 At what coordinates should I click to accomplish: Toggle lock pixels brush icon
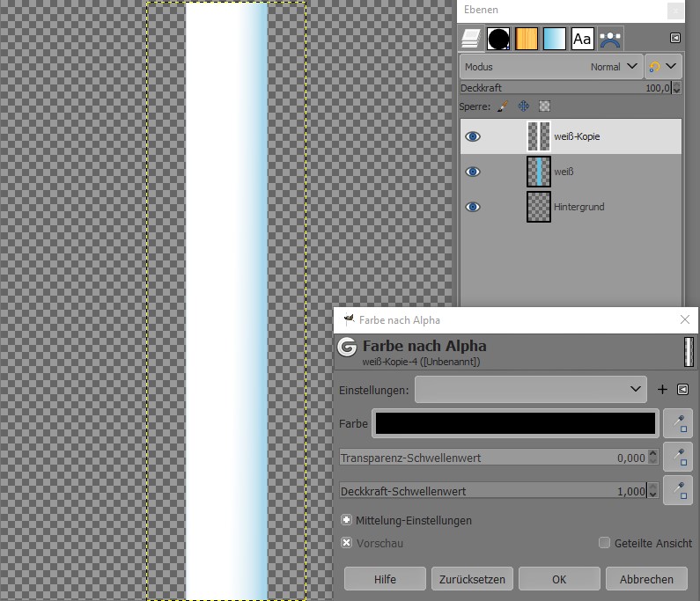point(503,106)
